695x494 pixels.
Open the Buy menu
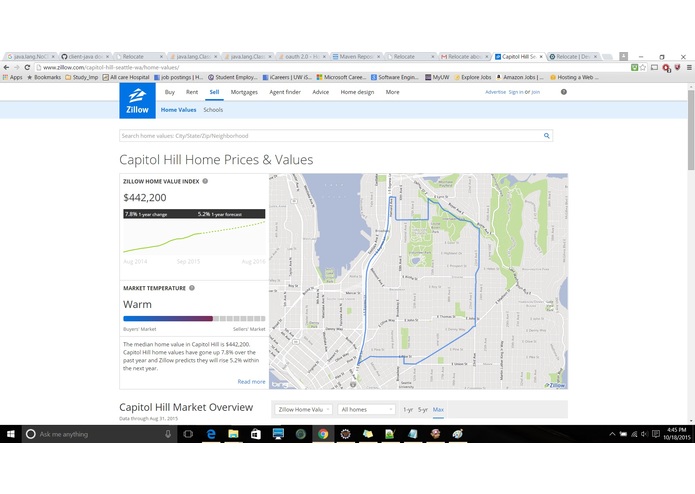170,92
